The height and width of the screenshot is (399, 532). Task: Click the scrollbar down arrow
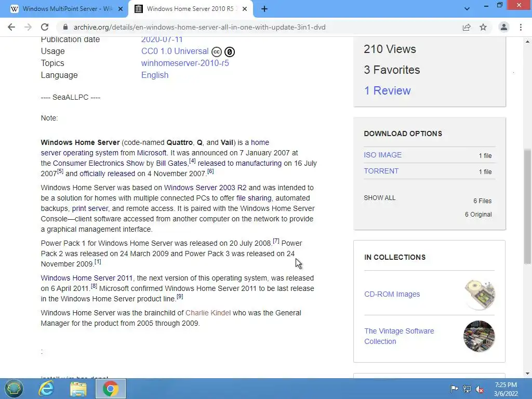click(x=527, y=374)
